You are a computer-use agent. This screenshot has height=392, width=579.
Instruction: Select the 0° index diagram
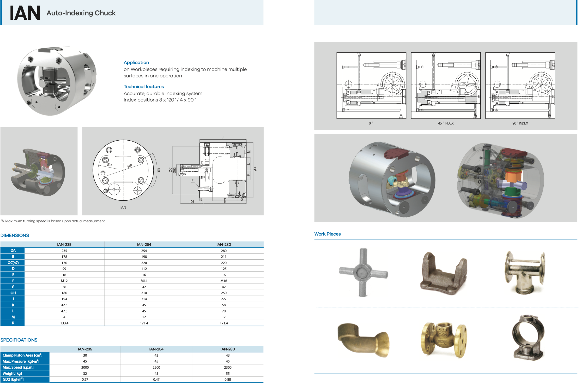[x=371, y=85]
